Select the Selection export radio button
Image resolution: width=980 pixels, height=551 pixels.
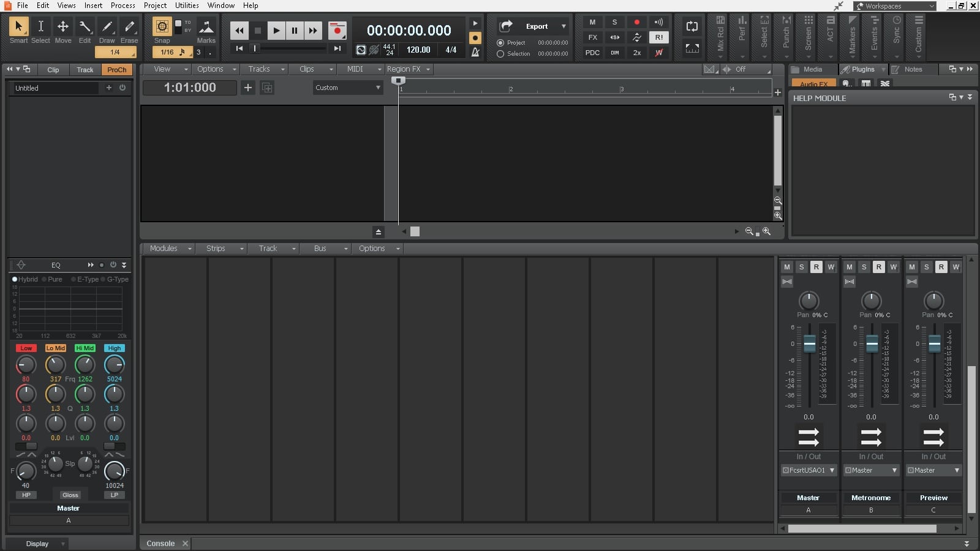(500, 54)
